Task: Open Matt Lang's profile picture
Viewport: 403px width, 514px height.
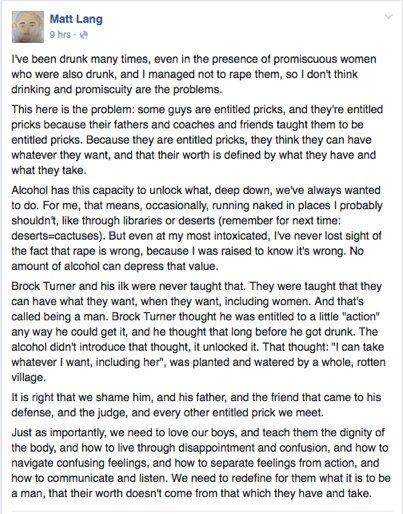Action: [x=28, y=27]
